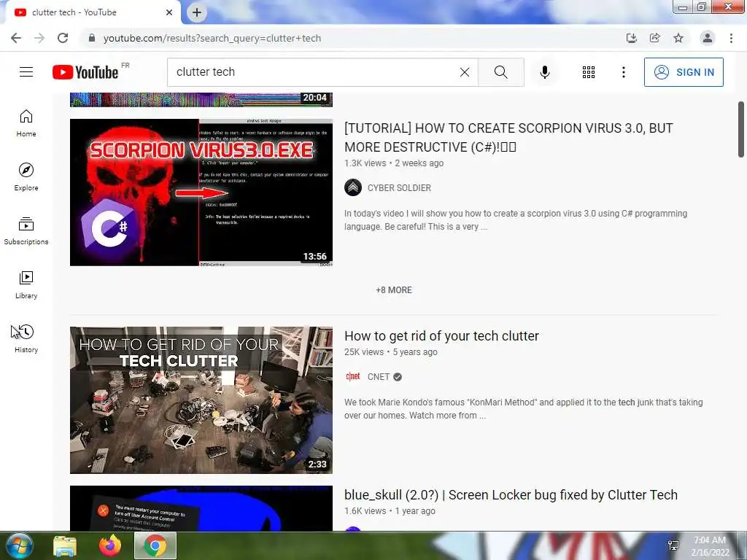Viewport: 747px width, 560px height.
Task: Open History in the sidebar
Action: [x=26, y=338]
